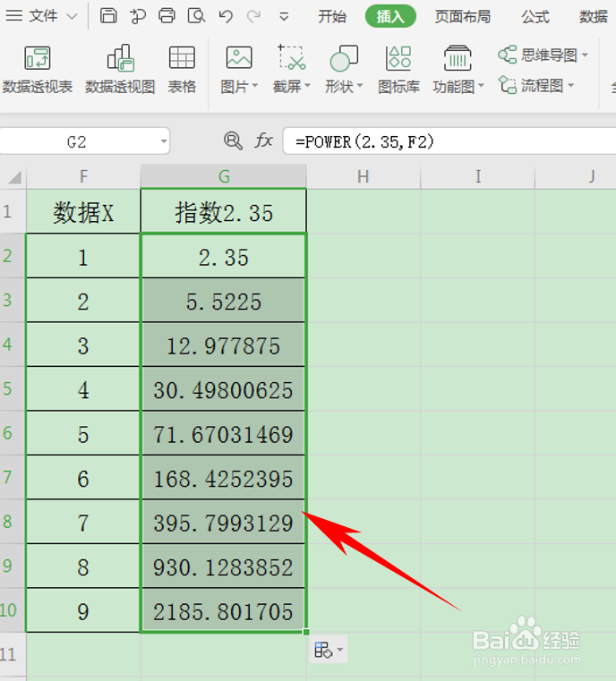The width and height of the screenshot is (616, 681).
Task: Switch to the 数据 tab
Action: (594, 16)
